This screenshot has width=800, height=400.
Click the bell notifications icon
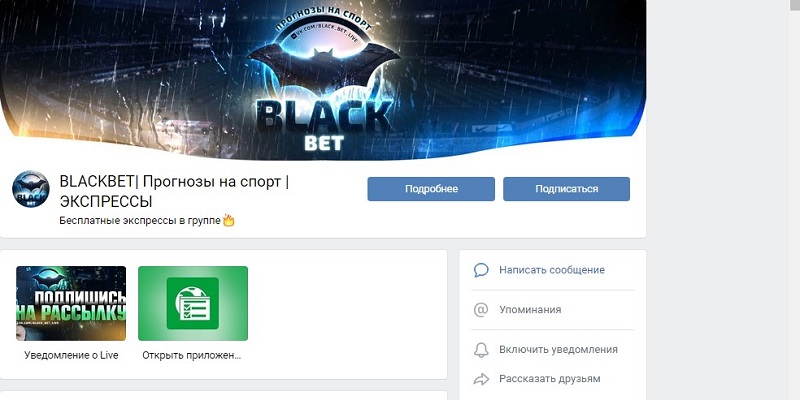point(481,349)
